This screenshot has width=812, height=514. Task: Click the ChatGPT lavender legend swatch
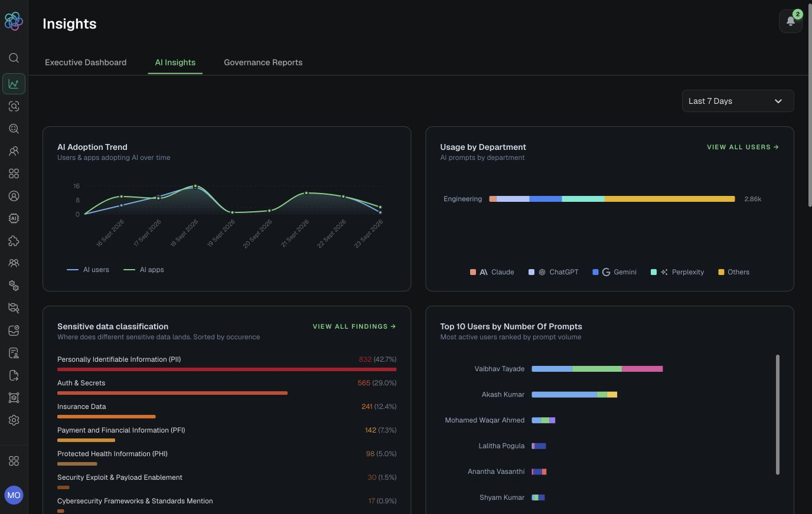pos(531,272)
